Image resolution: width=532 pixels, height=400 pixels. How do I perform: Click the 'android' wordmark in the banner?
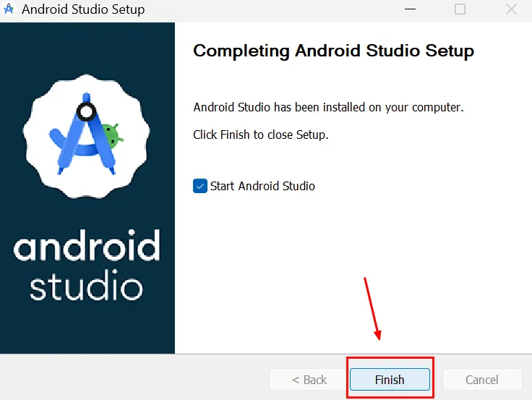coord(87,247)
